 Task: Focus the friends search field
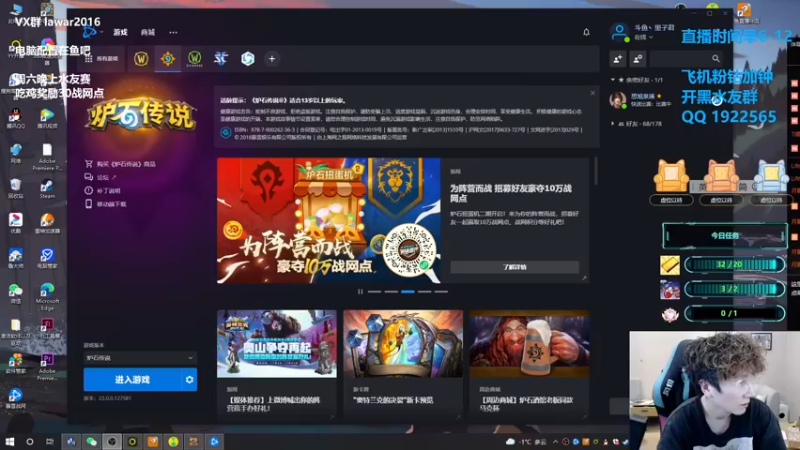click(687, 59)
